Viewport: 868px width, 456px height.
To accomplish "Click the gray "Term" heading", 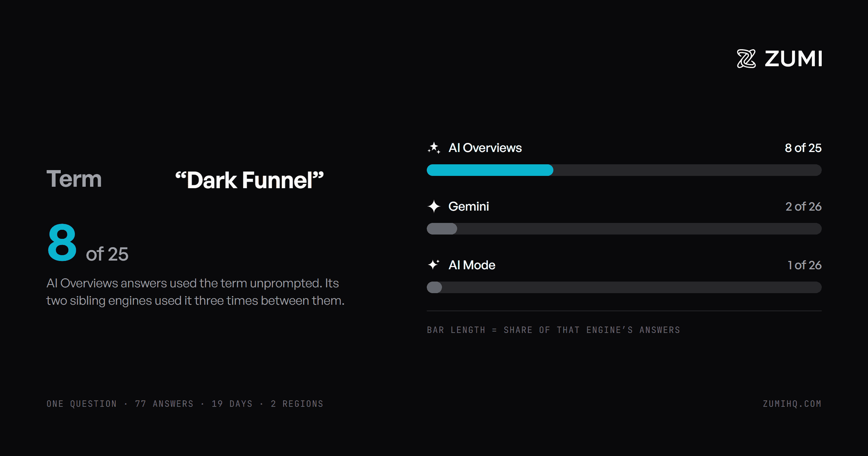I will (x=74, y=179).
